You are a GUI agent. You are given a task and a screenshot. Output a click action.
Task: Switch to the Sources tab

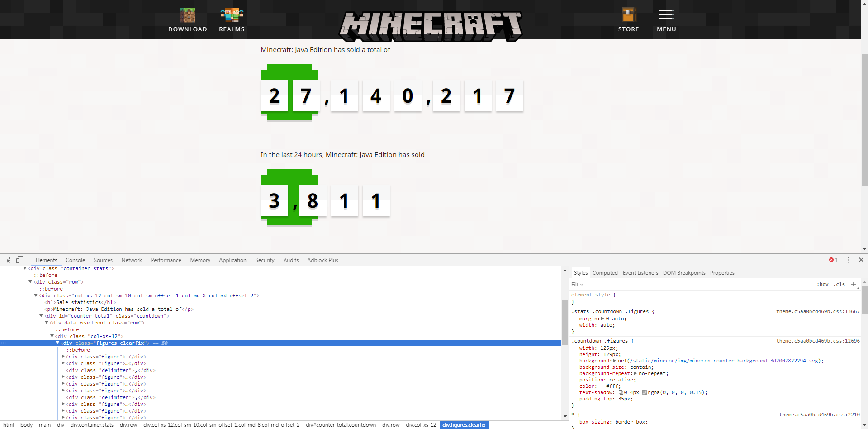click(x=103, y=260)
